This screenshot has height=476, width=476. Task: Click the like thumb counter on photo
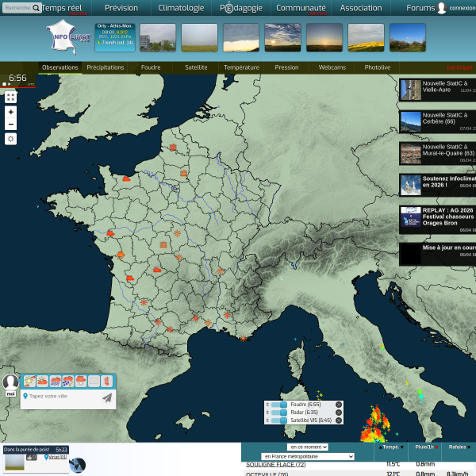point(32,457)
